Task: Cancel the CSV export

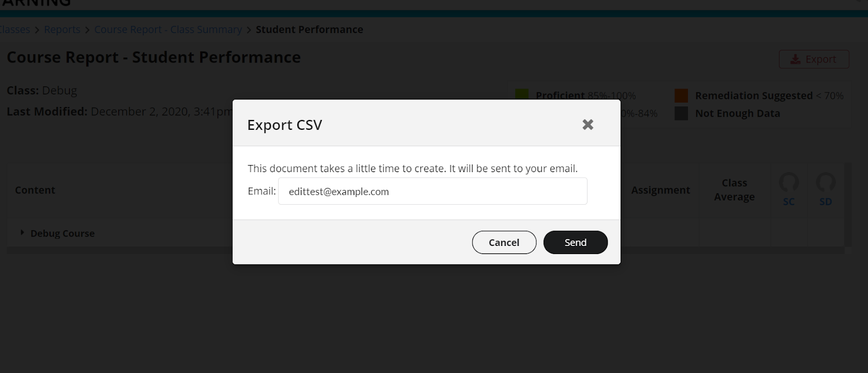Action: [504, 242]
